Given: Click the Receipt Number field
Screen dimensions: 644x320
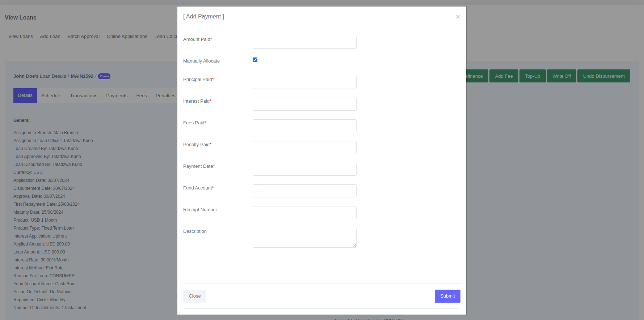Looking at the screenshot, I should pos(304,213).
